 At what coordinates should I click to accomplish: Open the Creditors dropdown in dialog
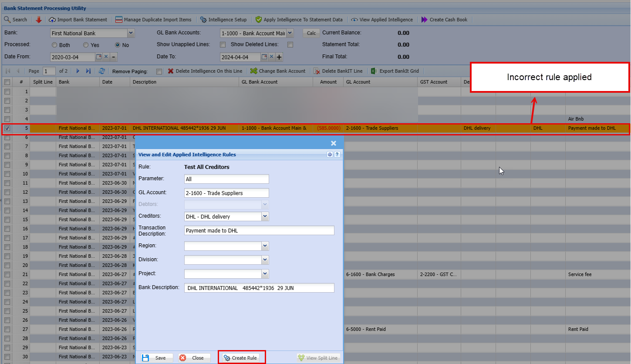[265, 216]
